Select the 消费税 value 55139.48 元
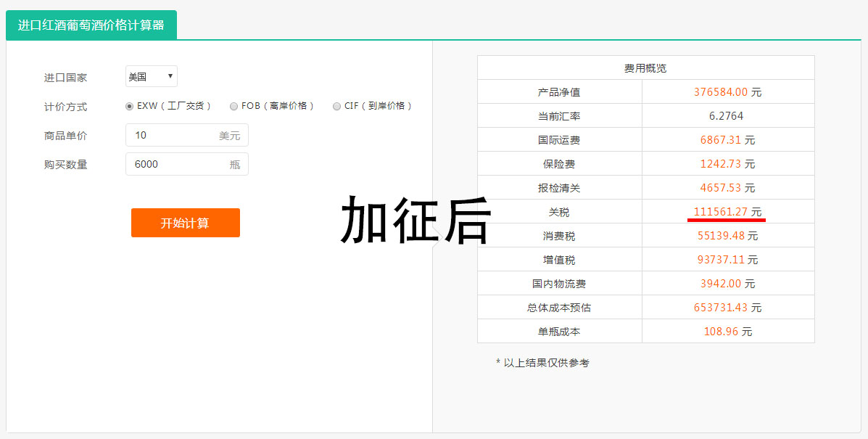 tap(727, 236)
